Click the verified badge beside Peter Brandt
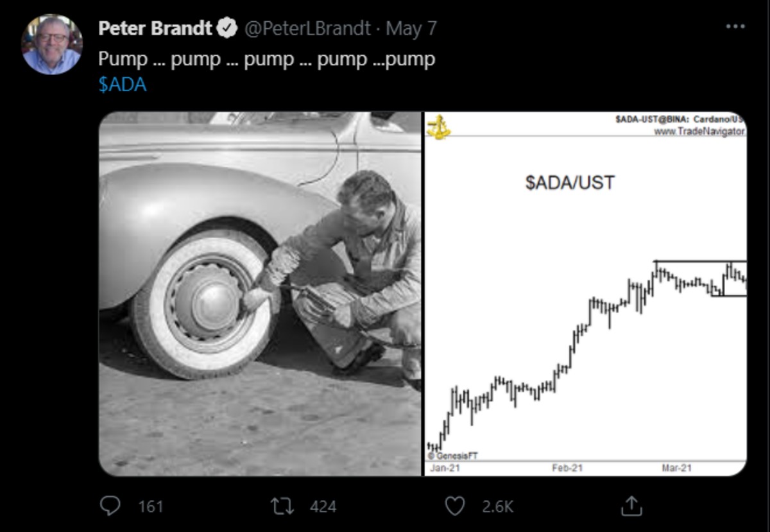Screen dimensions: 770x532 (227, 28)
